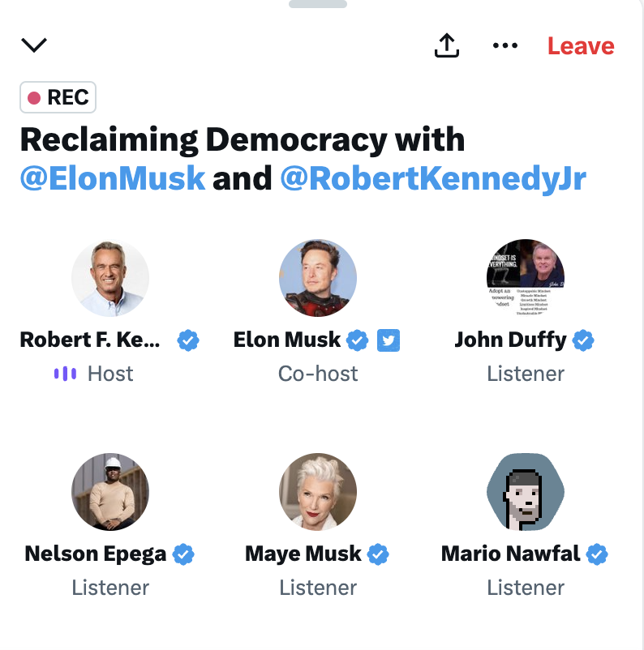Click the Twitter affiliation badge beside Elon Musk
Image resolution: width=644 pixels, height=650 pixels.
pyautogui.click(x=389, y=340)
